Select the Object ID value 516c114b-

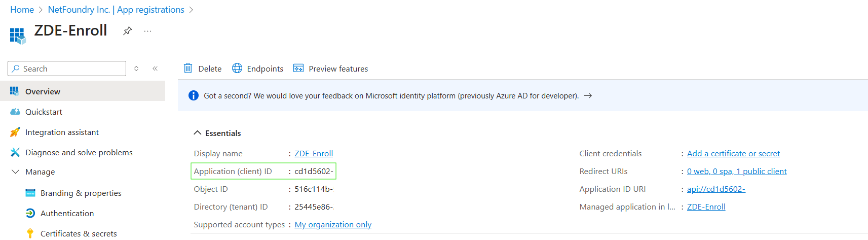click(314, 189)
